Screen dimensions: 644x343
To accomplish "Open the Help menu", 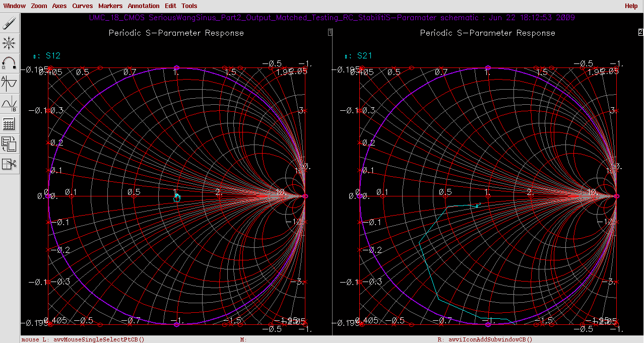I will tap(631, 6).
